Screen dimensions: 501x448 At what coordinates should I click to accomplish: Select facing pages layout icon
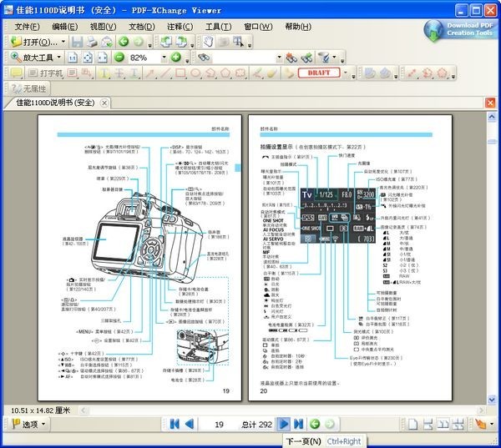coord(443,425)
